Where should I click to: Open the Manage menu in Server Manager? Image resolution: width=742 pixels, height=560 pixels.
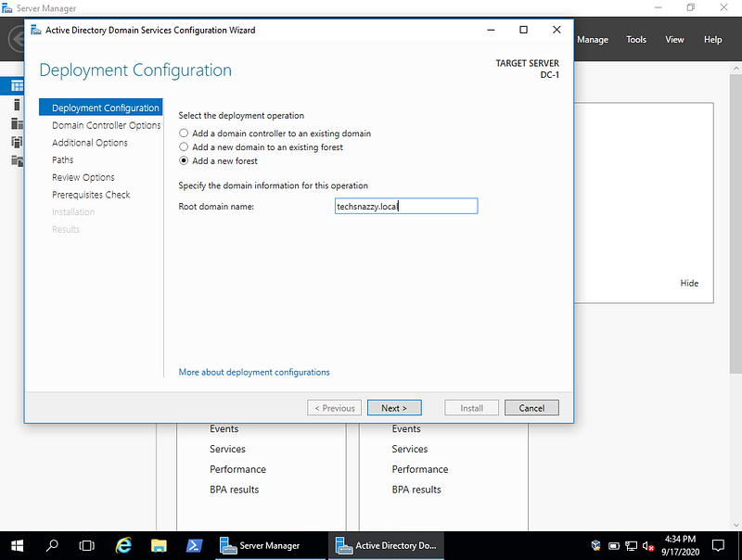593,40
